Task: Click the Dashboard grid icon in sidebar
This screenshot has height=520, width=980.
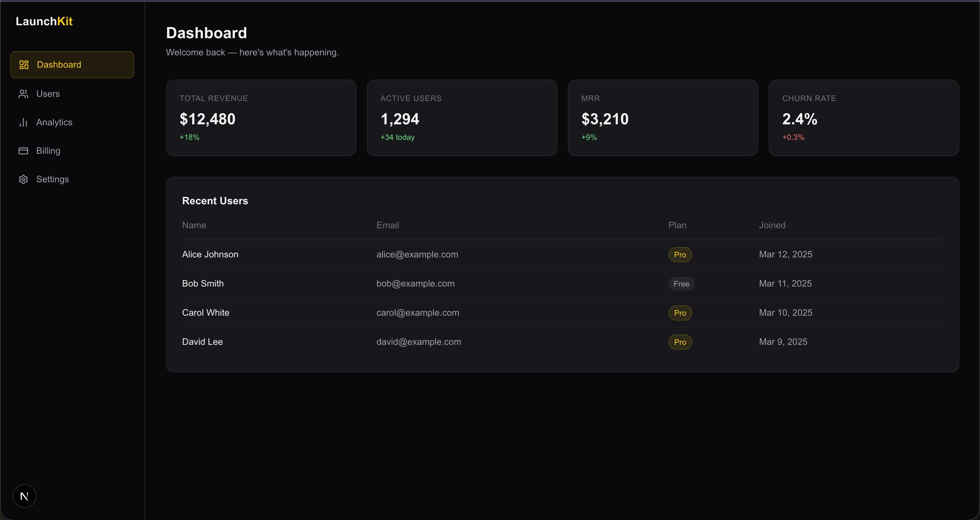Action: pyautogui.click(x=24, y=65)
